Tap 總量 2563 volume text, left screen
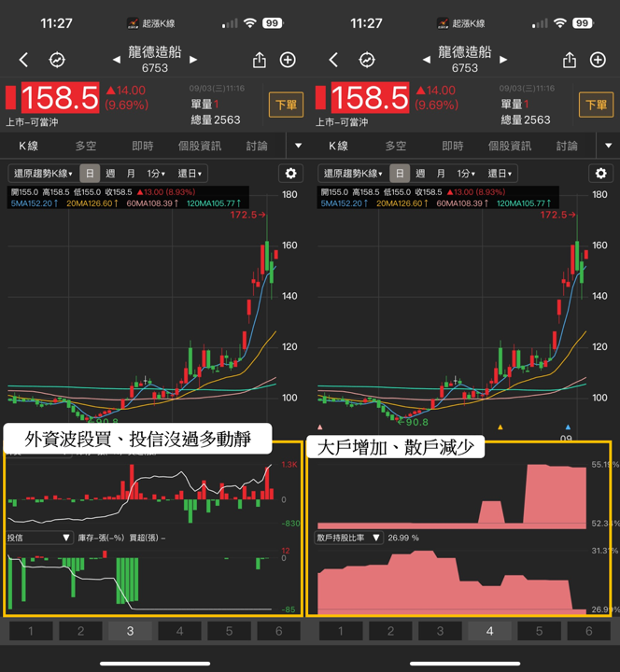The image size is (620, 672). [216, 120]
